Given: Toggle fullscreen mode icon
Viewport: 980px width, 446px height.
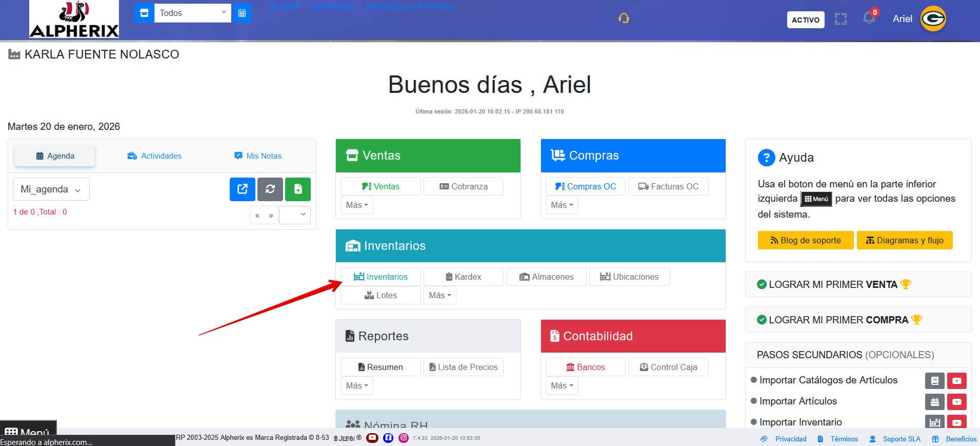Looking at the screenshot, I should (841, 20).
